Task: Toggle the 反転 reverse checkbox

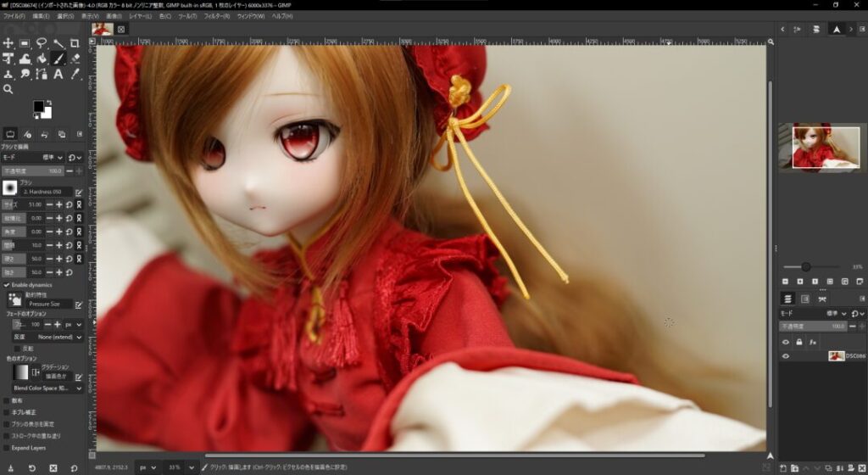Action: [x=17, y=349]
